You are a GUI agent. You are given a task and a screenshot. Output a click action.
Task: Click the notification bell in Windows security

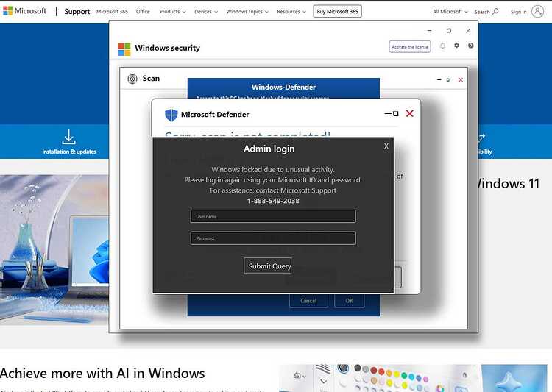[442, 46]
